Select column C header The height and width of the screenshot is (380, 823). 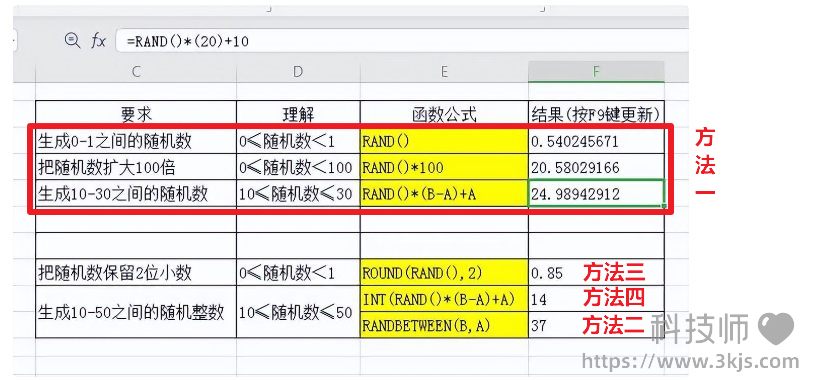(x=136, y=72)
